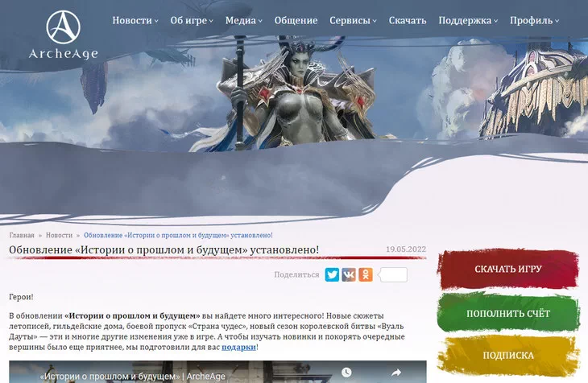Click the video share arrow icon

396,373
